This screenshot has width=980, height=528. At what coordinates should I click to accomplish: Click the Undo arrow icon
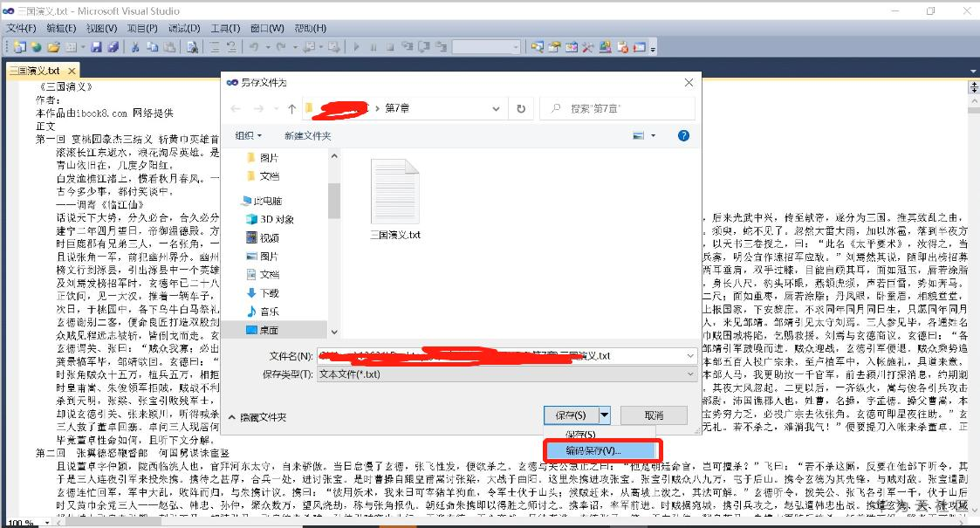point(254,47)
